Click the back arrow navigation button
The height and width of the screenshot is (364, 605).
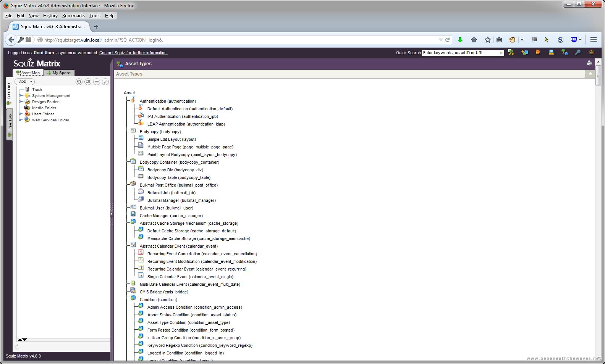(x=11, y=40)
